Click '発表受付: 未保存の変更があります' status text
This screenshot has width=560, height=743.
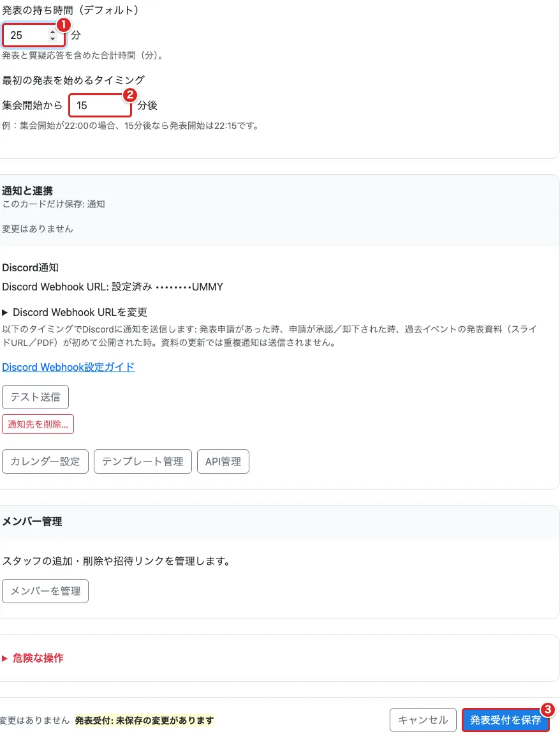click(144, 721)
